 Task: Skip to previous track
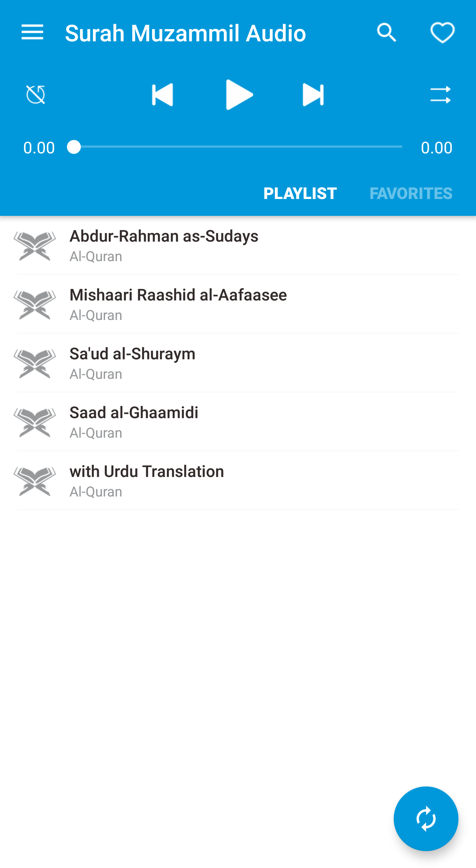point(162,95)
